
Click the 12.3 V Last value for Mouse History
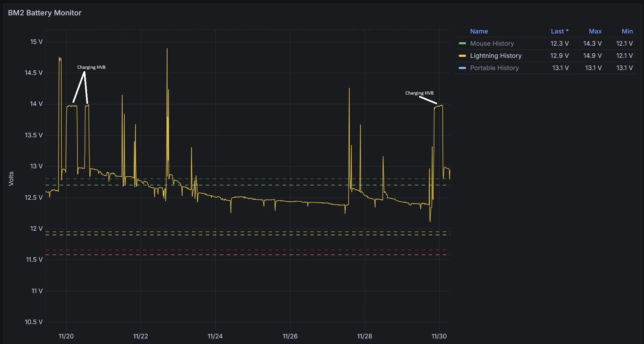tap(560, 44)
